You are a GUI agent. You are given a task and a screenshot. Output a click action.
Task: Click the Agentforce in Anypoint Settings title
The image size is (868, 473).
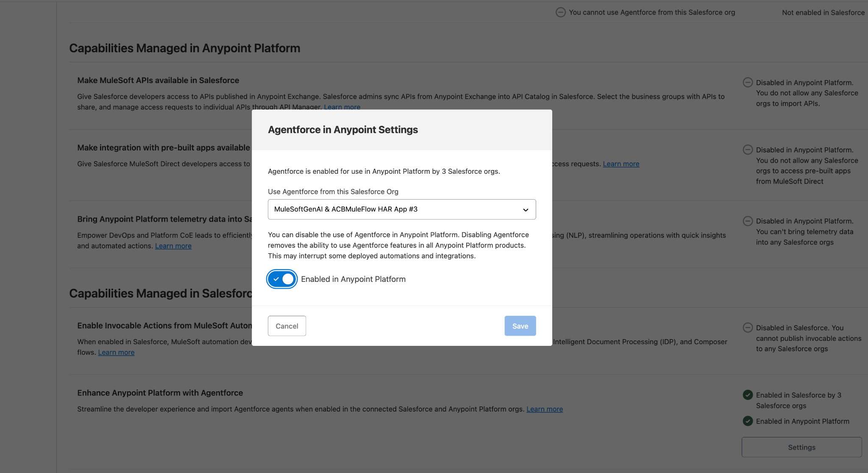tap(343, 130)
